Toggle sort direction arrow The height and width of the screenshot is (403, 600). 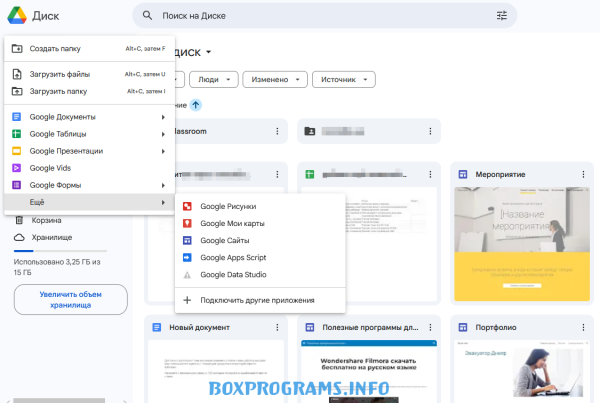[x=196, y=105]
